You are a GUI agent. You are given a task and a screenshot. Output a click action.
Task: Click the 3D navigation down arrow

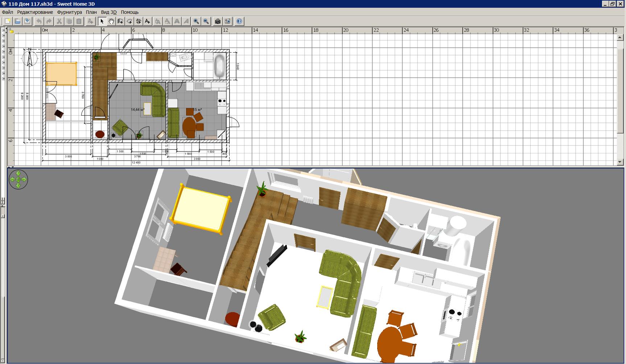[x=18, y=186]
